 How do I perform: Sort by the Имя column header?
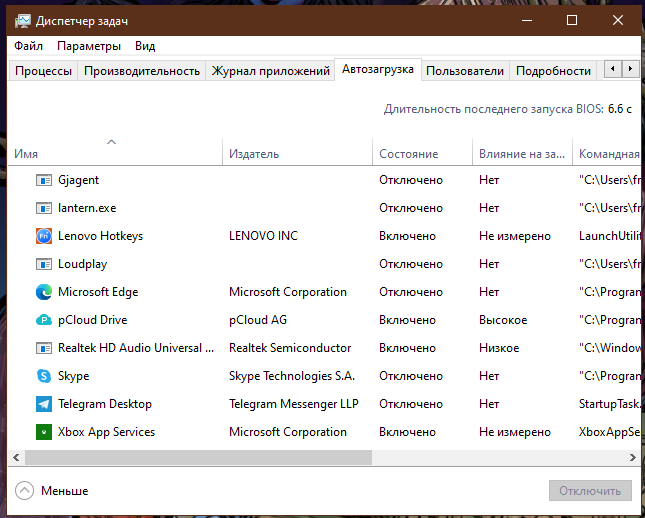[x=115, y=152]
